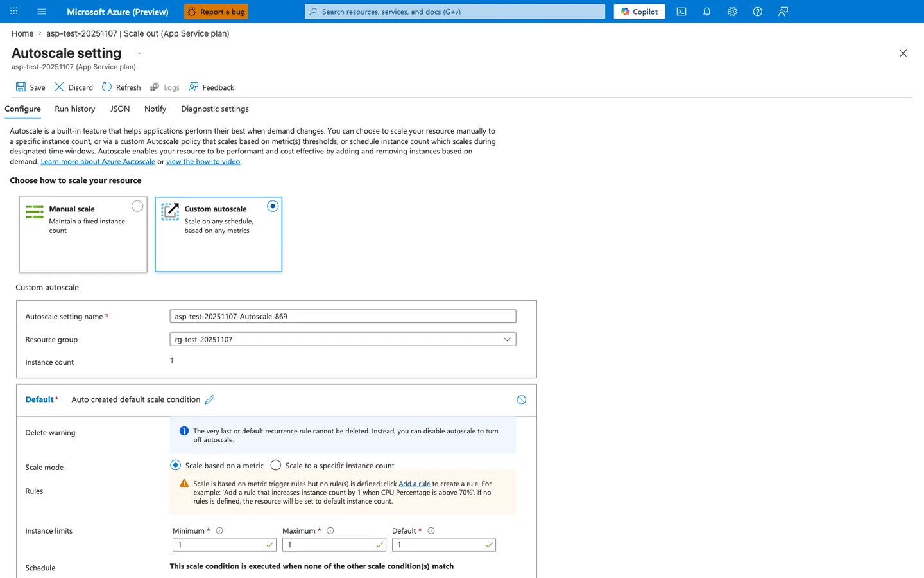Viewport: 924px width, 578px height.
Task: Switch to the Diagnostic settings tab
Action: [215, 109]
